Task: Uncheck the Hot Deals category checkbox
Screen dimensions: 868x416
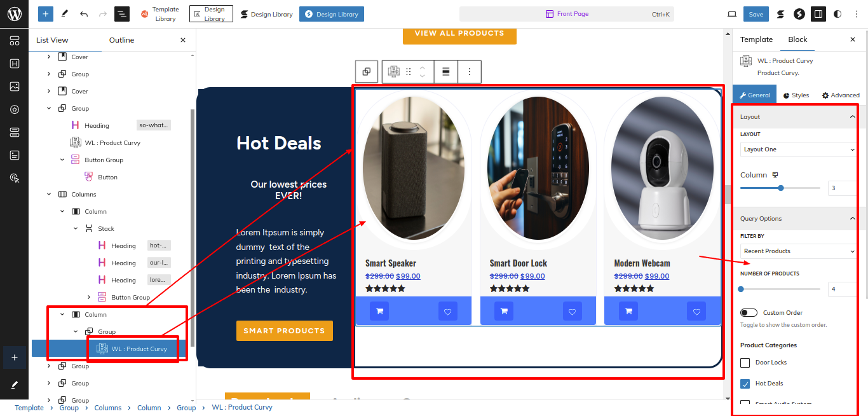Action: pos(745,384)
